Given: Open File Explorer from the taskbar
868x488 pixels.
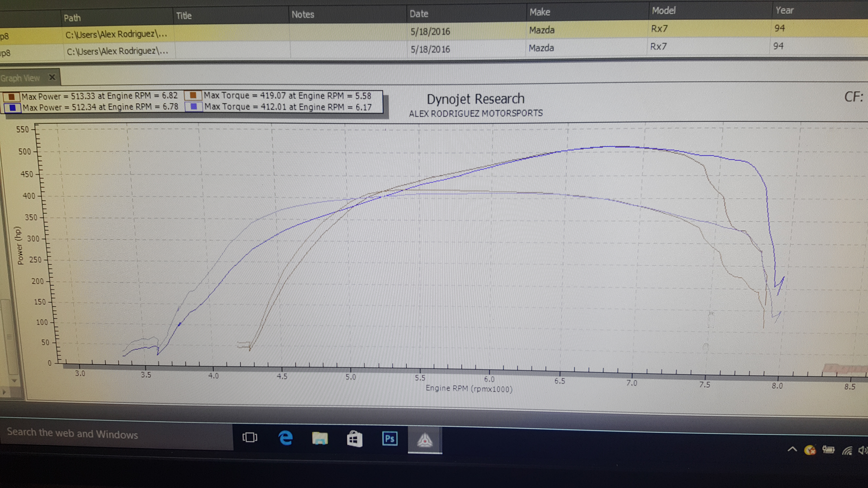Looking at the screenshot, I should pos(320,439).
